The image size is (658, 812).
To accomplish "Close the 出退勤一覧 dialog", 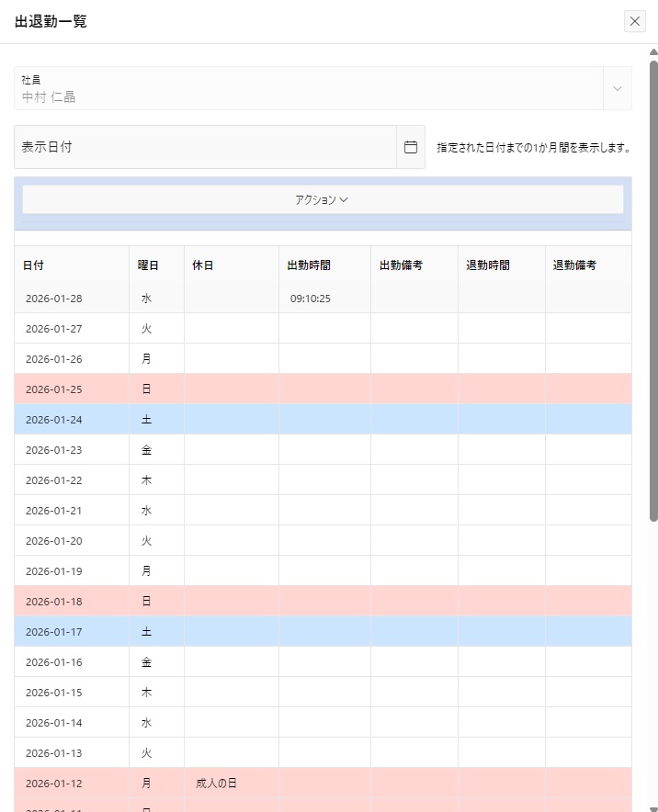I will coord(635,21).
